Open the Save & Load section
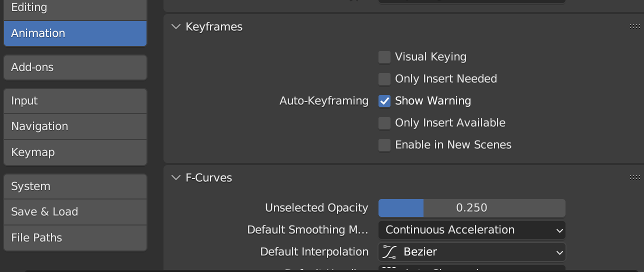The height and width of the screenshot is (272, 644). click(75, 212)
